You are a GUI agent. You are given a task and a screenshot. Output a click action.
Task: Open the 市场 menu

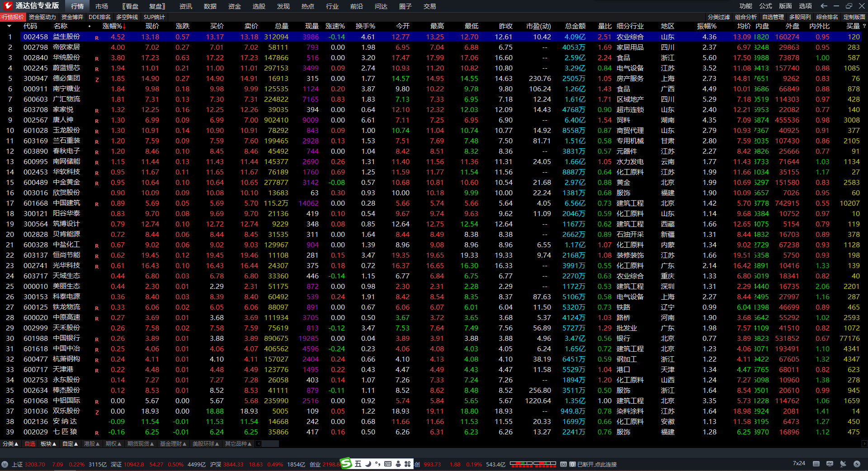point(102,6)
